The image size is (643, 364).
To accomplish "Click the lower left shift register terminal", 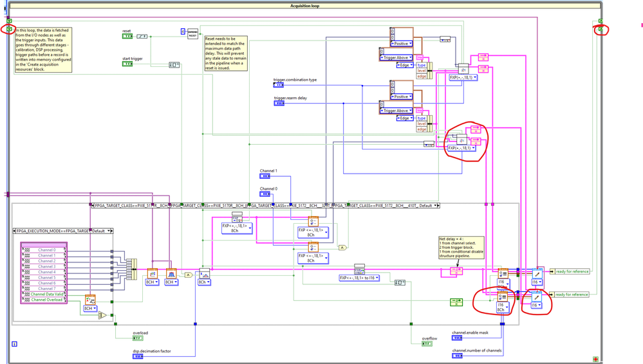I will click(x=9, y=29).
